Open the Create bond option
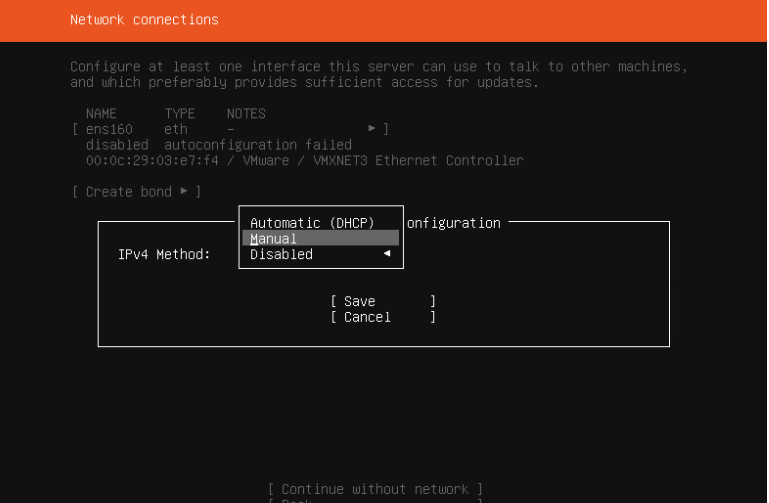Image resolution: width=769 pixels, height=503 pixels. [136, 192]
